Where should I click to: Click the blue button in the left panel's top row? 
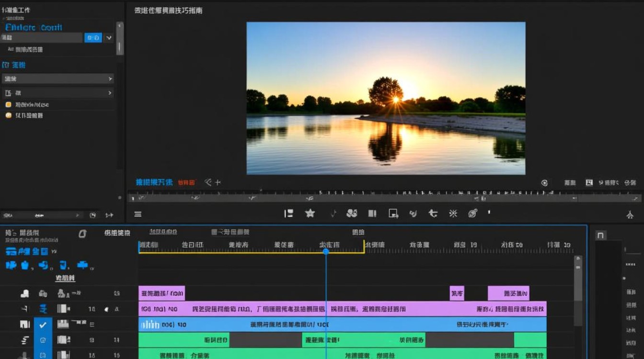93,38
